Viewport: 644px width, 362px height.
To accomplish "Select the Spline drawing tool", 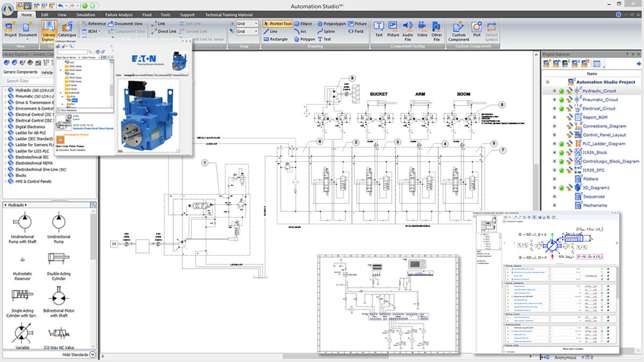I will pos(326,31).
